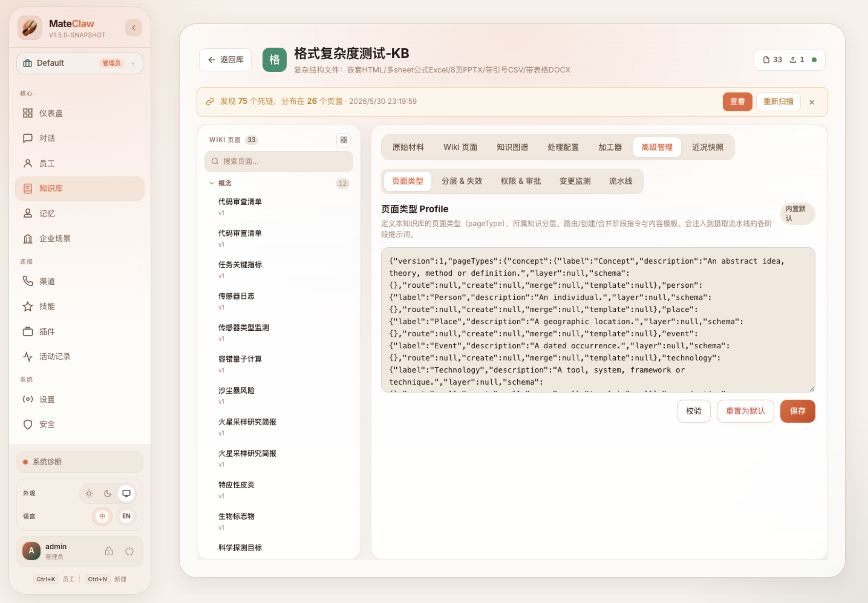Screen dimensions: 868x603
Task: Open the 知识库 knowledge base section
Action: (x=80, y=188)
